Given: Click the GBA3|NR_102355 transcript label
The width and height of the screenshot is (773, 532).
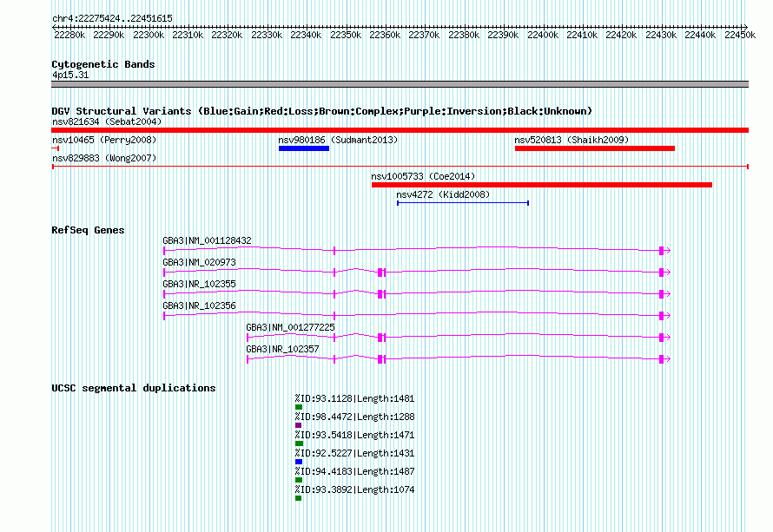Looking at the screenshot, I should 199,284.
